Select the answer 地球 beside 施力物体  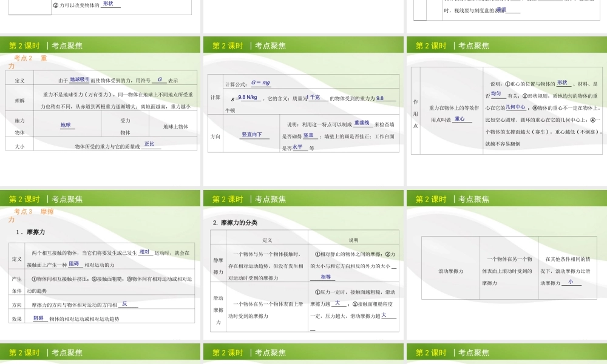coord(66,125)
